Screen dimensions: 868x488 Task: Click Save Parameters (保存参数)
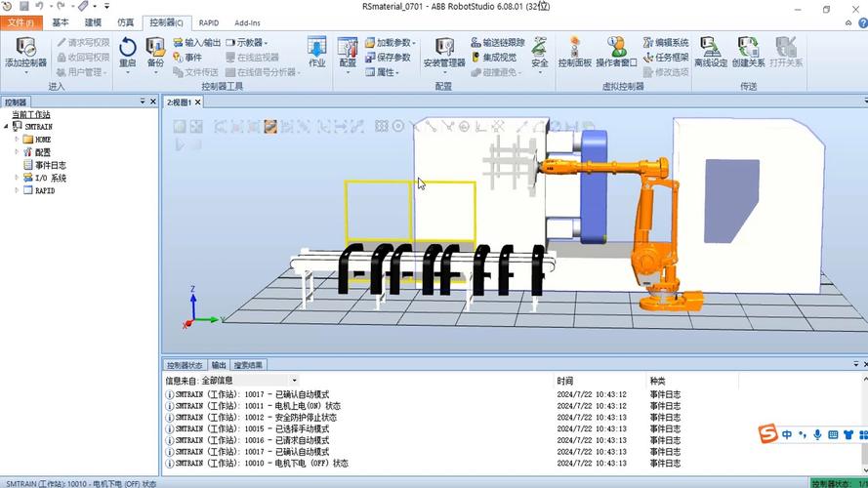pyautogui.click(x=388, y=57)
